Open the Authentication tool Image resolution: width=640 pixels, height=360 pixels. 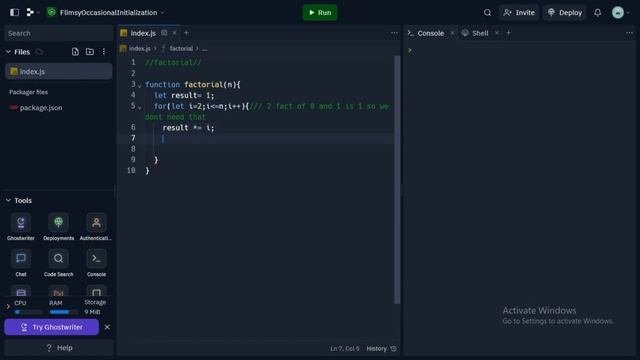pos(96,227)
